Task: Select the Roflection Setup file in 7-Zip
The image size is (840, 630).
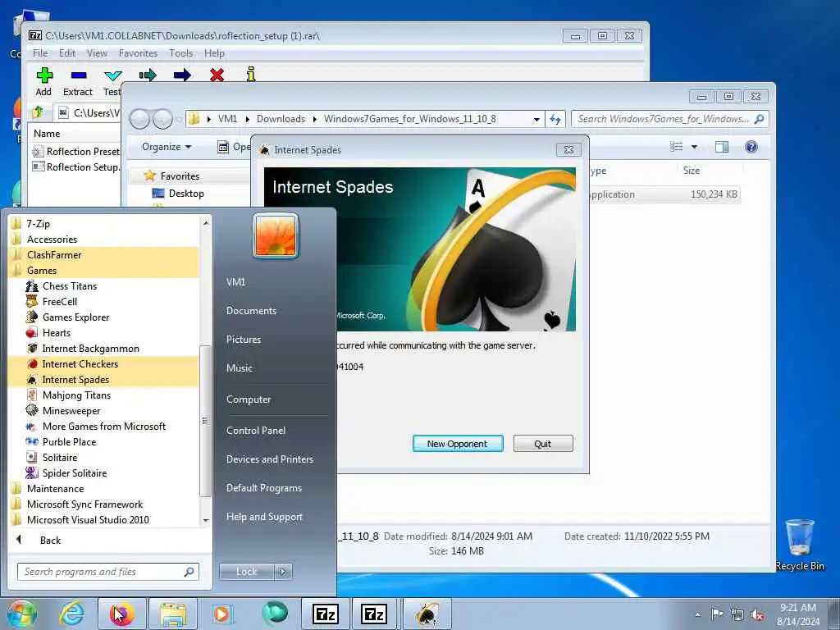Action: (x=76, y=167)
